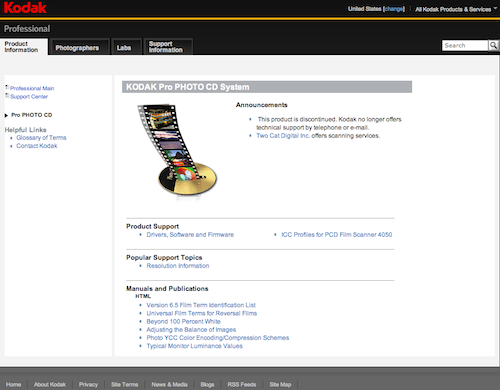Viewport: 500px width, 390px height.
Task: Open Site Terms footer link
Action: click(124, 385)
